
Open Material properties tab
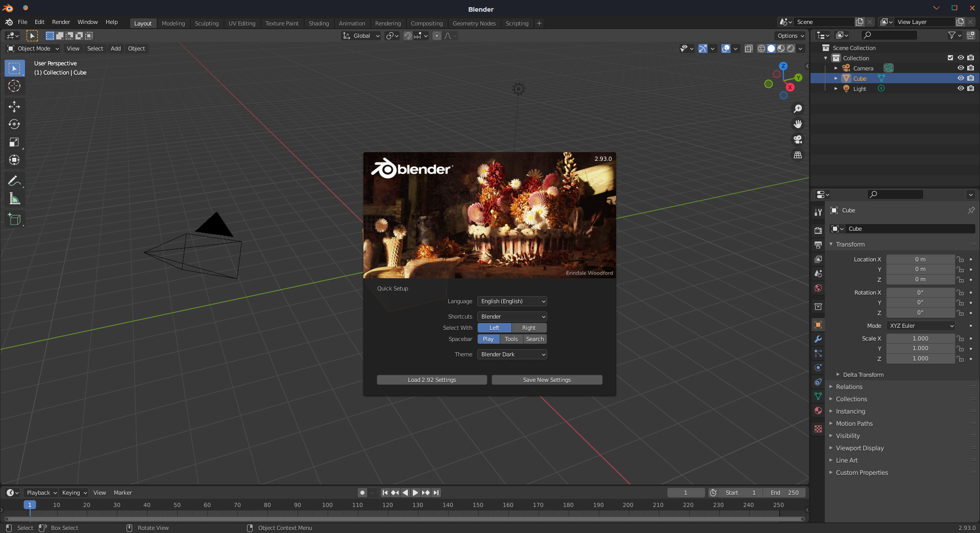(818, 410)
